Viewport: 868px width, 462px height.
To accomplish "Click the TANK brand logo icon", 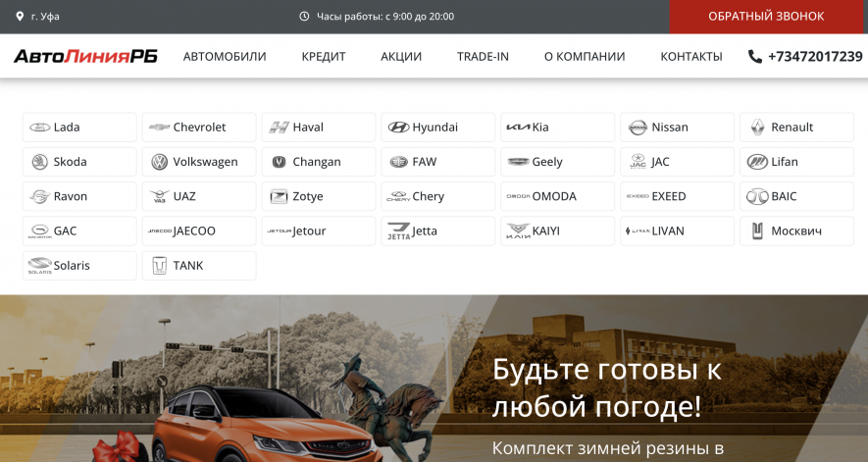I will click(x=159, y=266).
